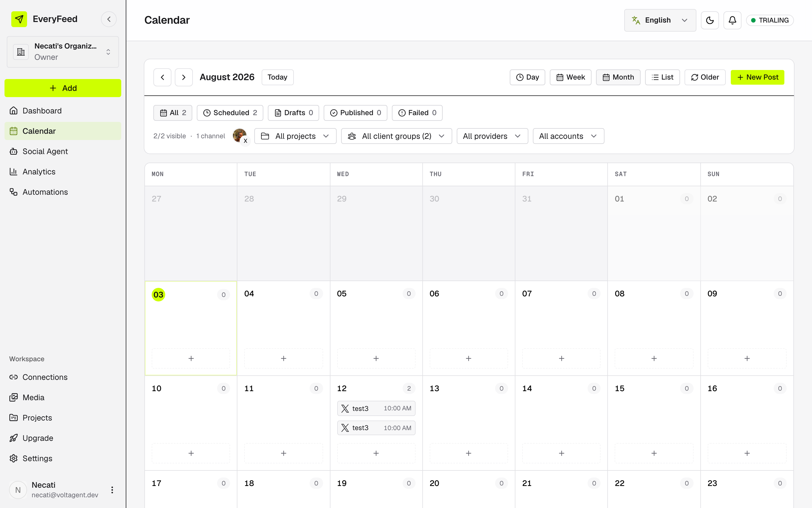This screenshot has width=812, height=508.
Task: Open All client groups dropdown
Action: (x=396, y=136)
